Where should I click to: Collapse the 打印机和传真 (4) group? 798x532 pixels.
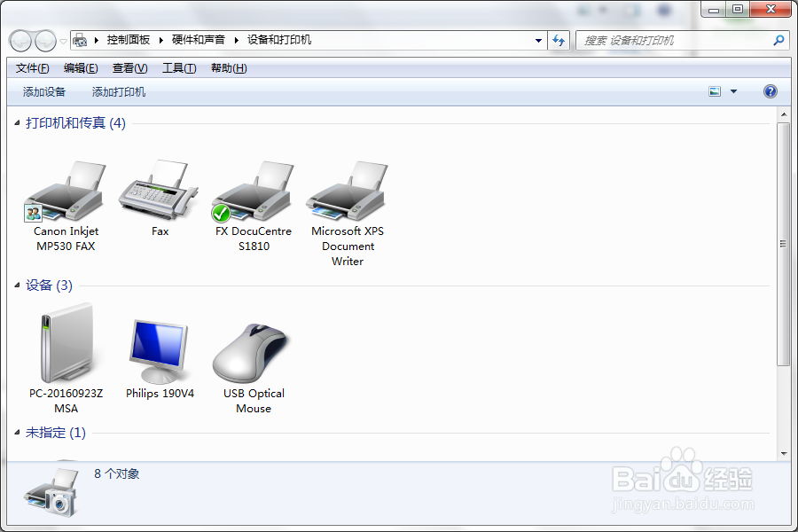pos(17,122)
